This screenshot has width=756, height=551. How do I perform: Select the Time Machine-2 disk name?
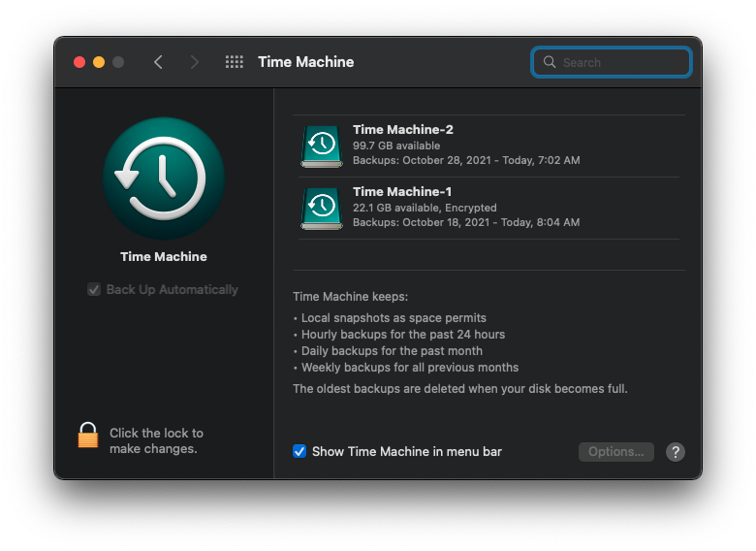pyautogui.click(x=403, y=130)
